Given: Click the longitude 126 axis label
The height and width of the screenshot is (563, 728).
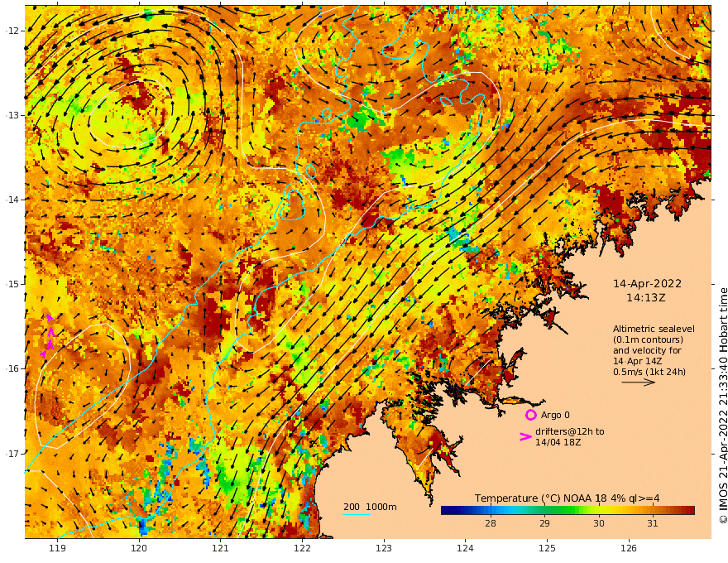Looking at the screenshot, I should pyautogui.click(x=629, y=548).
